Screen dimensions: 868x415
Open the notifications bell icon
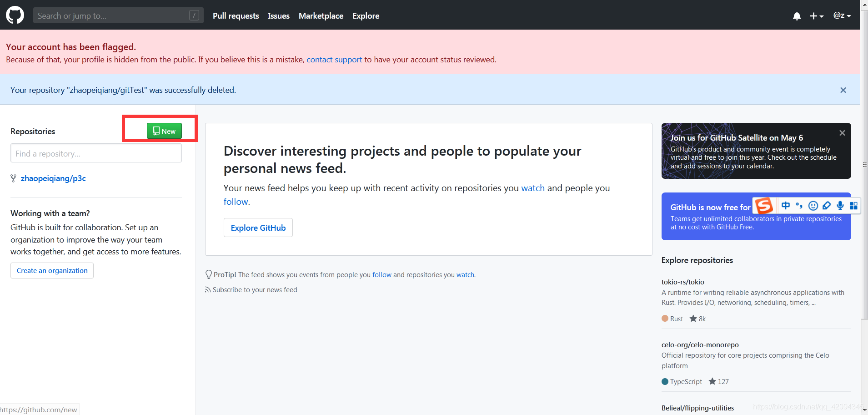pos(797,16)
